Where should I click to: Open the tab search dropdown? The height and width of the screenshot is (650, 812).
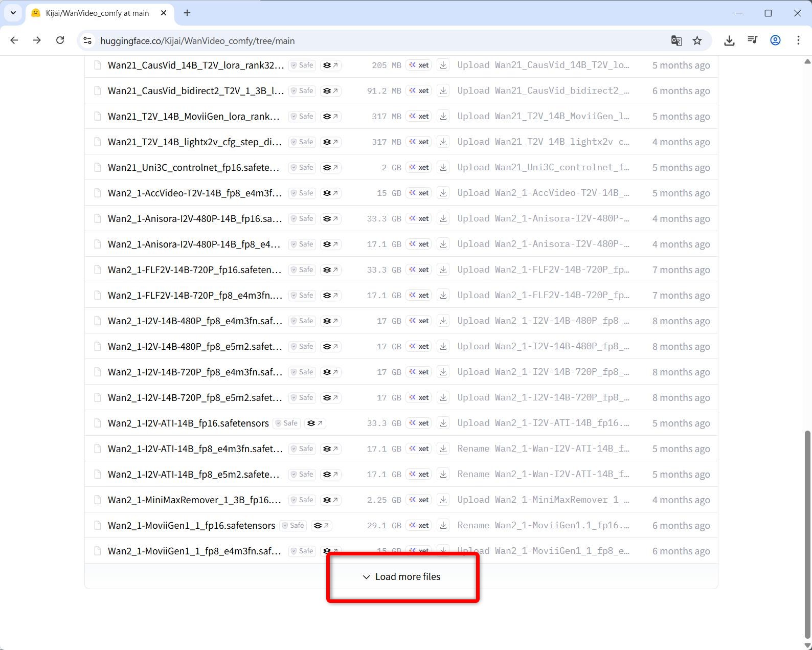point(13,13)
